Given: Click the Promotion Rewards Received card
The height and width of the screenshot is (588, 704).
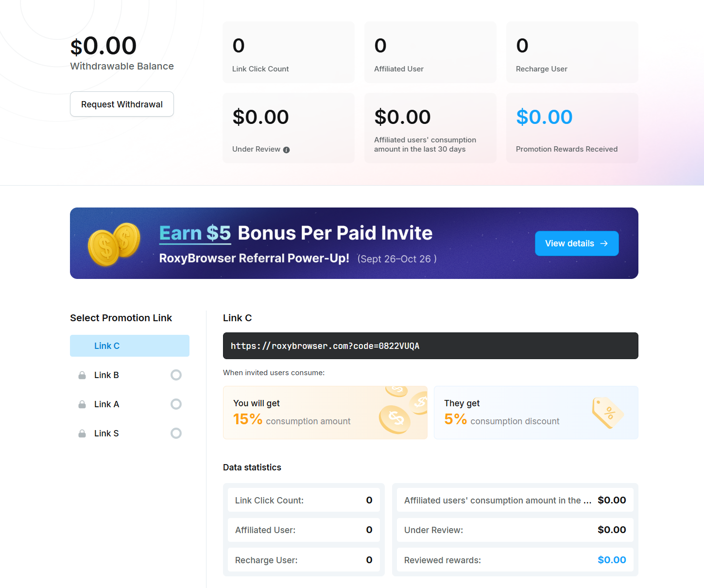Looking at the screenshot, I should pyautogui.click(x=572, y=128).
